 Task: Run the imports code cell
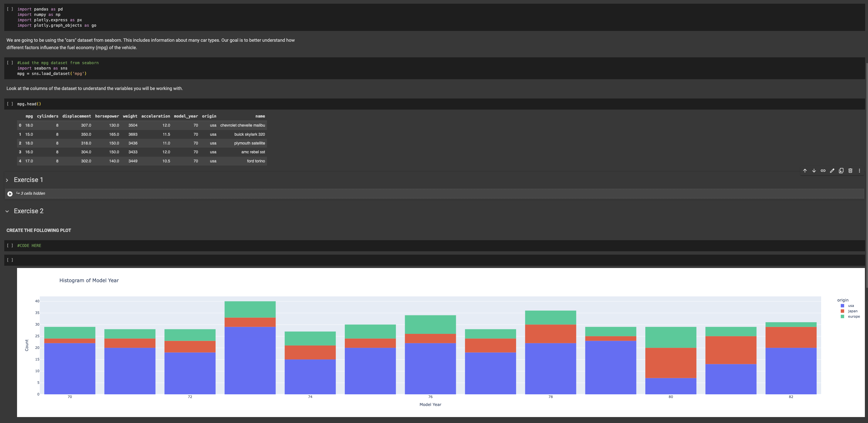coord(10,9)
